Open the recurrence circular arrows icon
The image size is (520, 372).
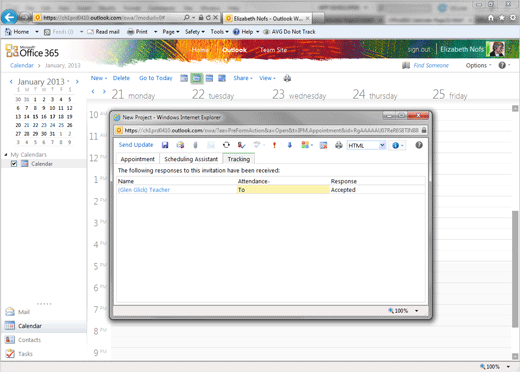226,145
